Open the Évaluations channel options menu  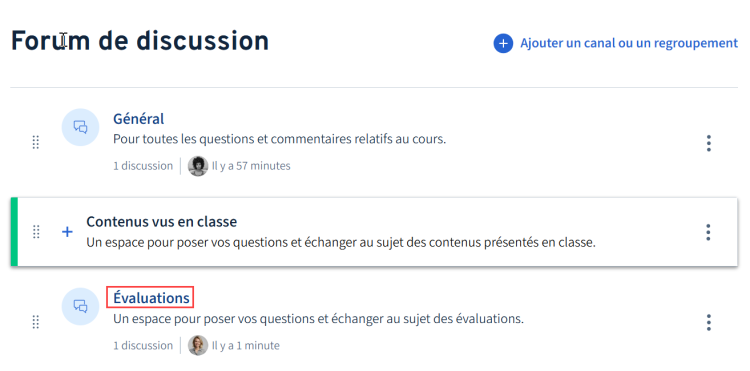pyautogui.click(x=708, y=322)
